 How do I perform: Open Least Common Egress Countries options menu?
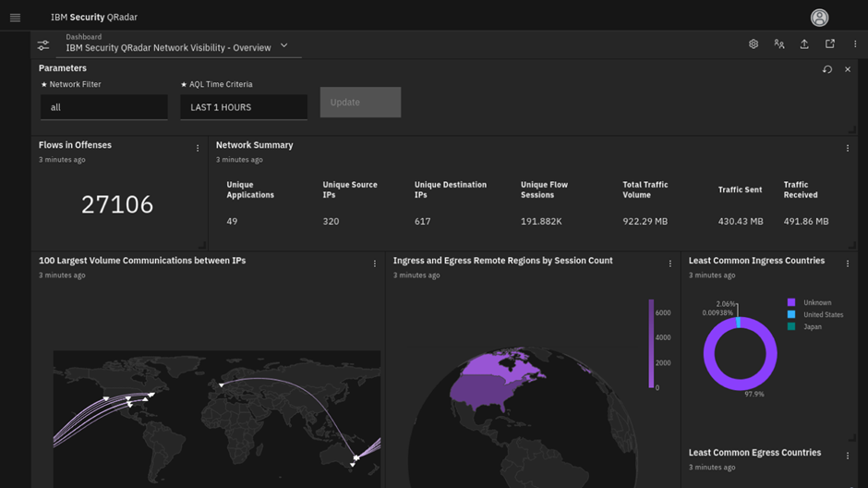(x=848, y=456)
